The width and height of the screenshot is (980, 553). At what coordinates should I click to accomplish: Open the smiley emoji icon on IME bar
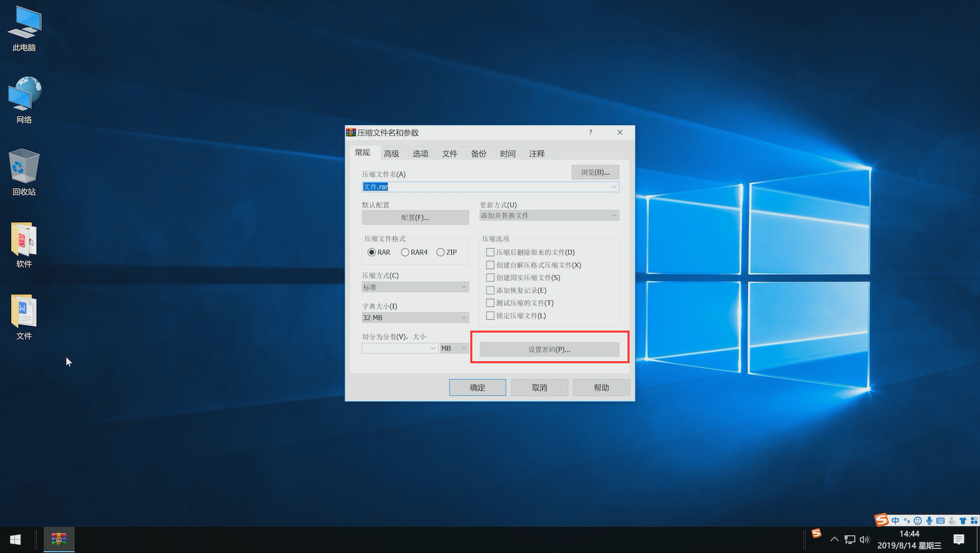pyautogui.click(x=918, y=520)
